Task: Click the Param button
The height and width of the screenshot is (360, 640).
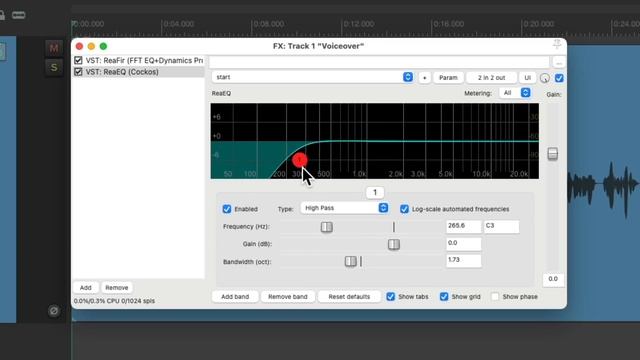Action: (448, 78)
